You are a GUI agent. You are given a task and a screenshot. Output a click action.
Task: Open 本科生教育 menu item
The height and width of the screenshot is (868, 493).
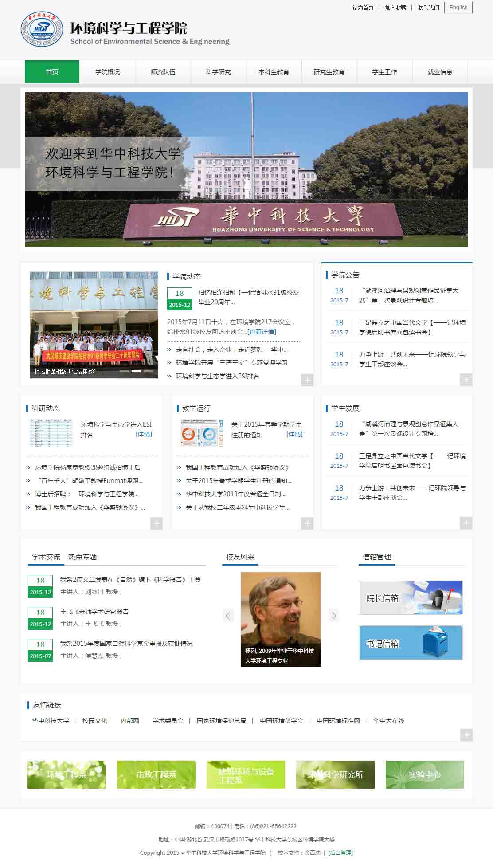pyautogui.click(x=274, y=72)
